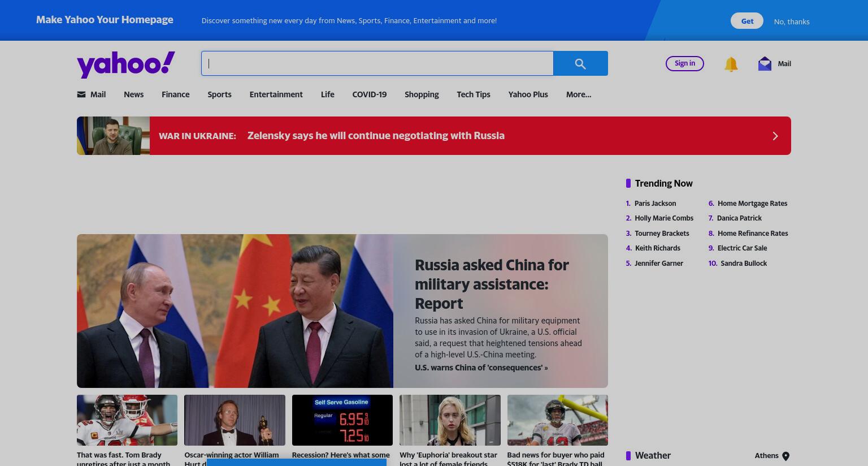The height and width of the screenshot is (466, 868).
Task: Click the arrow on Ukraine banner
Action: (775, 136)
